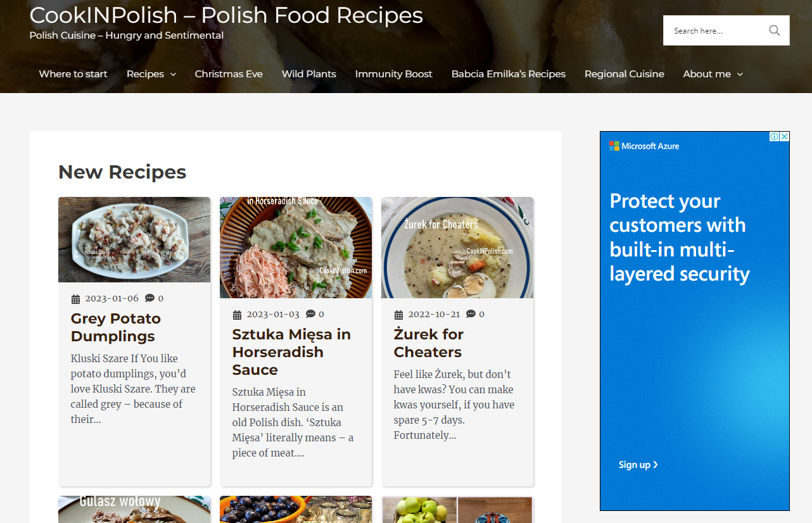Click the CookINPolish site title

(x=226, y=15)
